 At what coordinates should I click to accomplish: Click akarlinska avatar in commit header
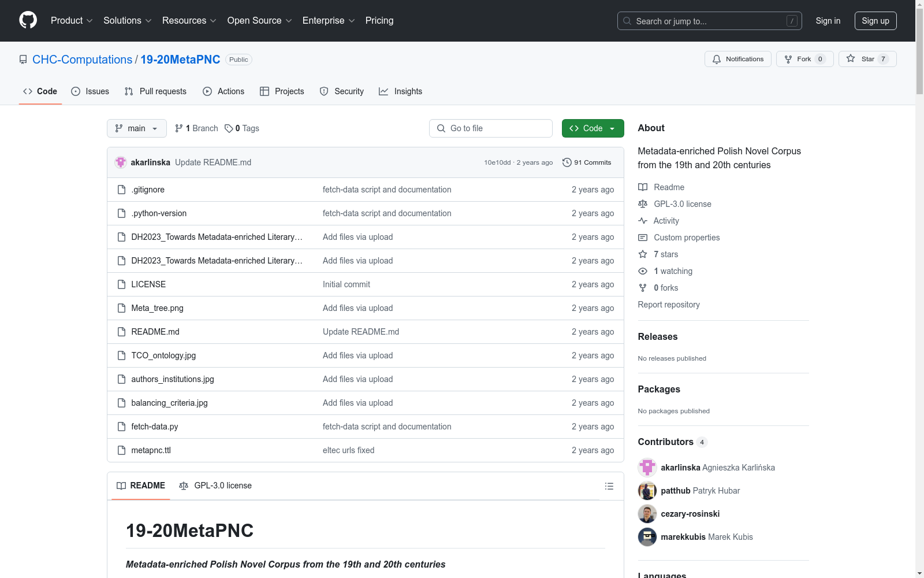tap(121, 162)
